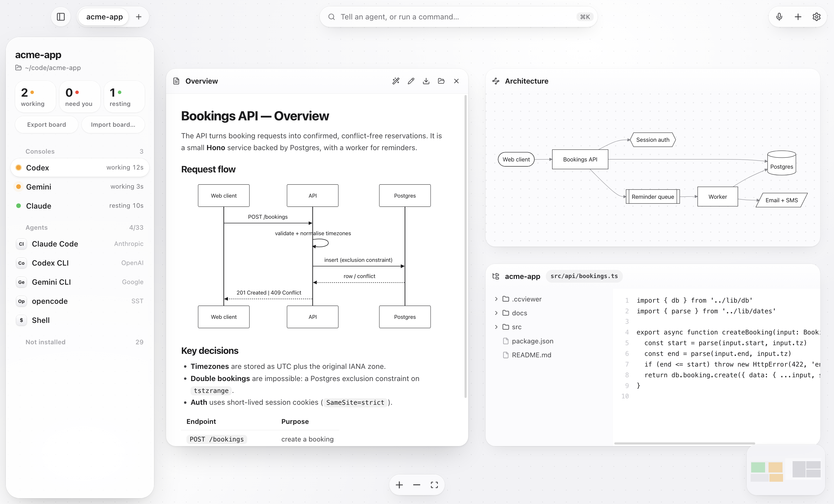Image resolution: width=834 pixels, height=504 pixels.
Task: Expand the docs folder chevron
Action: [x=496, y=313]
